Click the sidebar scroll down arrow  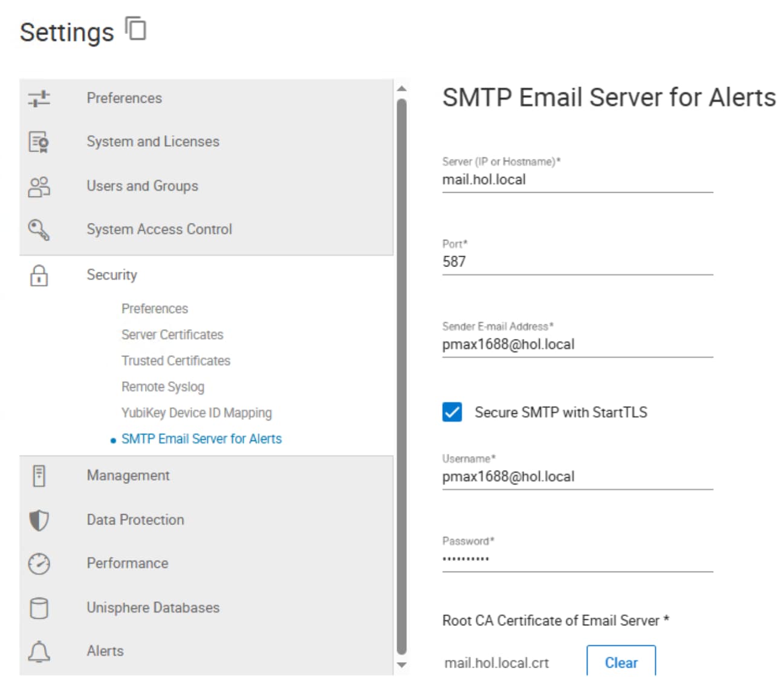pyautogui.click(x=402, y=665)
